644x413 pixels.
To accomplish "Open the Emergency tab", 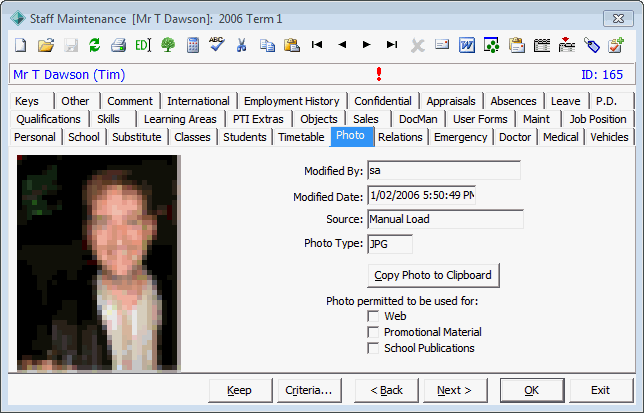I will click(x=460, y=137).
